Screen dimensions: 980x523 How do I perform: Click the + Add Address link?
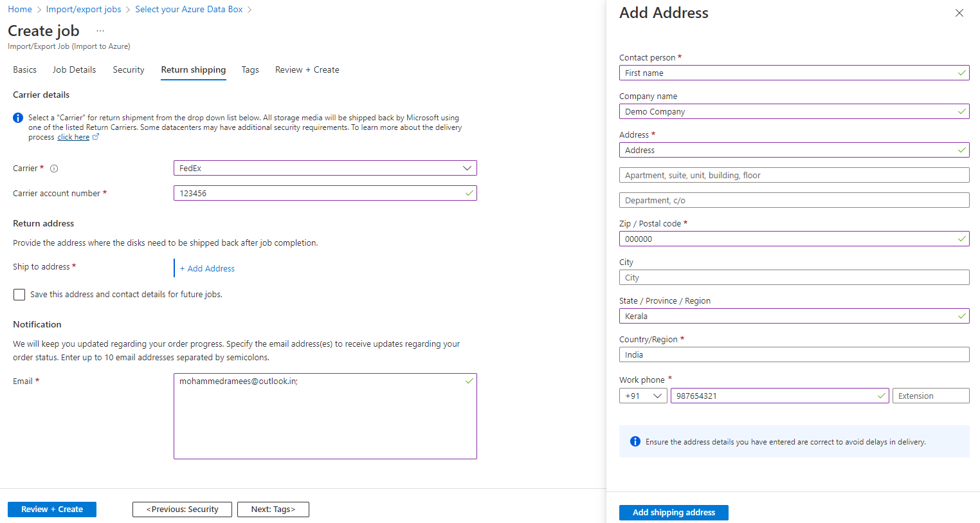click(x=207, y=268)
